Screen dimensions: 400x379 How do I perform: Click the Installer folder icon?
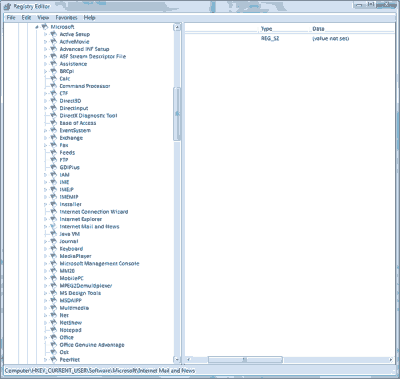coord(53,204)
